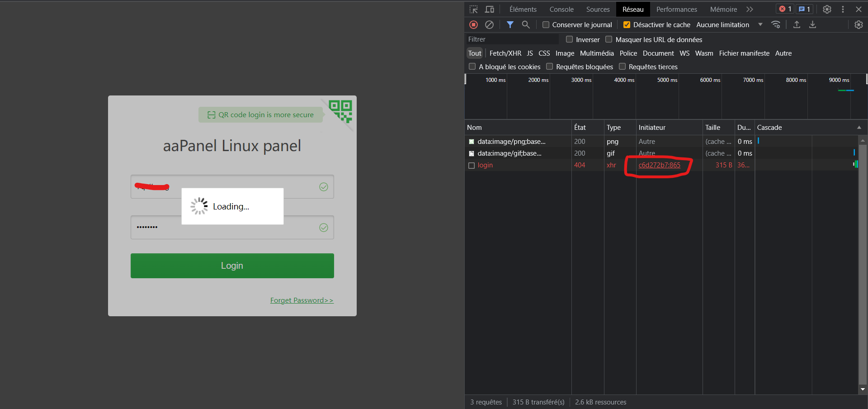
Task: Click the export HAR download icon
Action: click(812, 25)
